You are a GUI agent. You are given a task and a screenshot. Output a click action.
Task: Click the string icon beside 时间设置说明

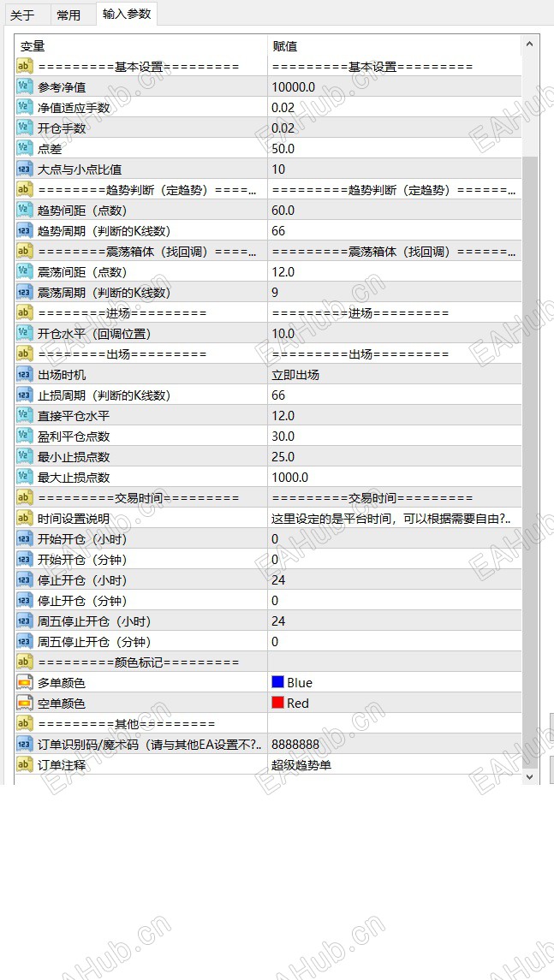pyautogui.click(x=24, y=518)
